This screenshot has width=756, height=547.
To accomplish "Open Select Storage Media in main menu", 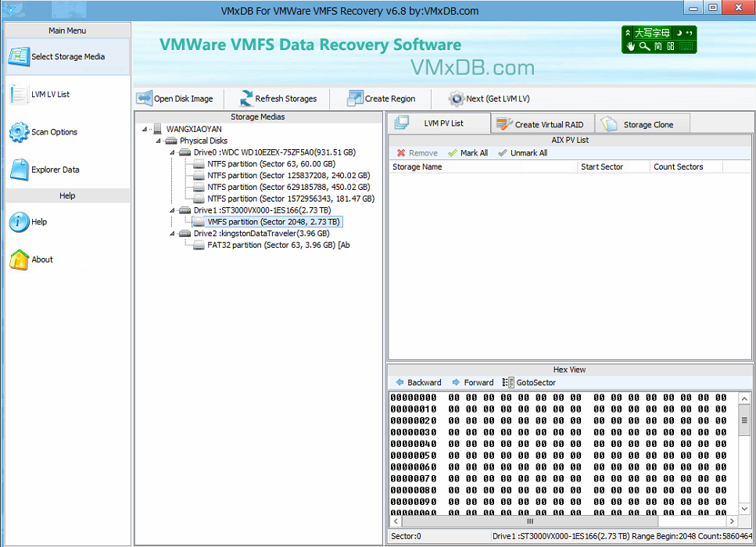I will click(67, 56).
